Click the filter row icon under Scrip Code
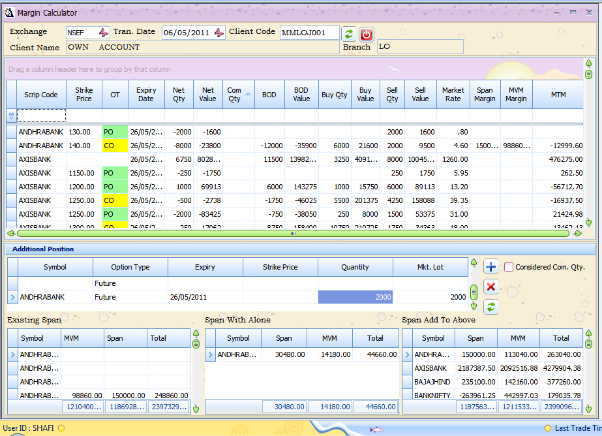 (12, 116)
